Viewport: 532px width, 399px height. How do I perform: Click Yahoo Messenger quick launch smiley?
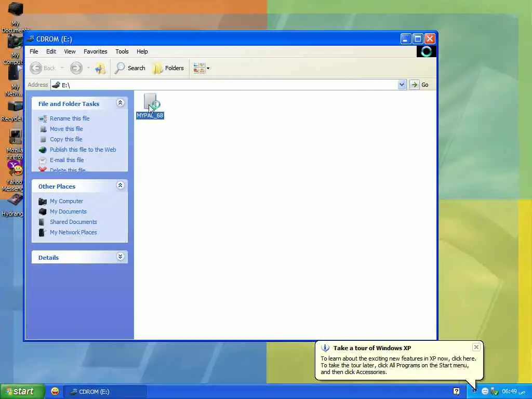[55, 391]
